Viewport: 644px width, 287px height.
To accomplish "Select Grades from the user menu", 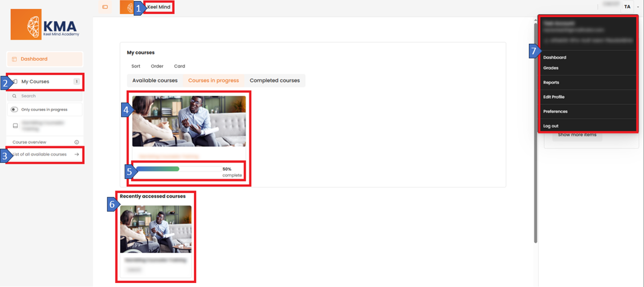I will [551, 68].
